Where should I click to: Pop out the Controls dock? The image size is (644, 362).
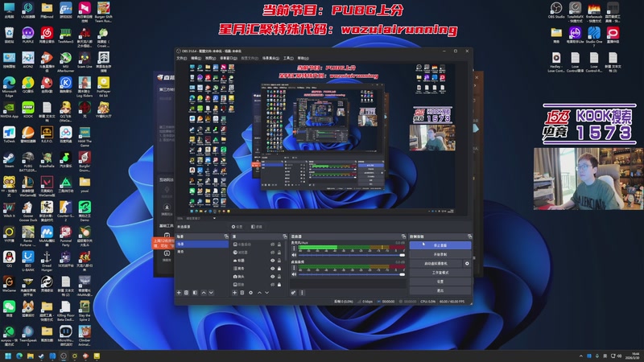tap(469, 237)
